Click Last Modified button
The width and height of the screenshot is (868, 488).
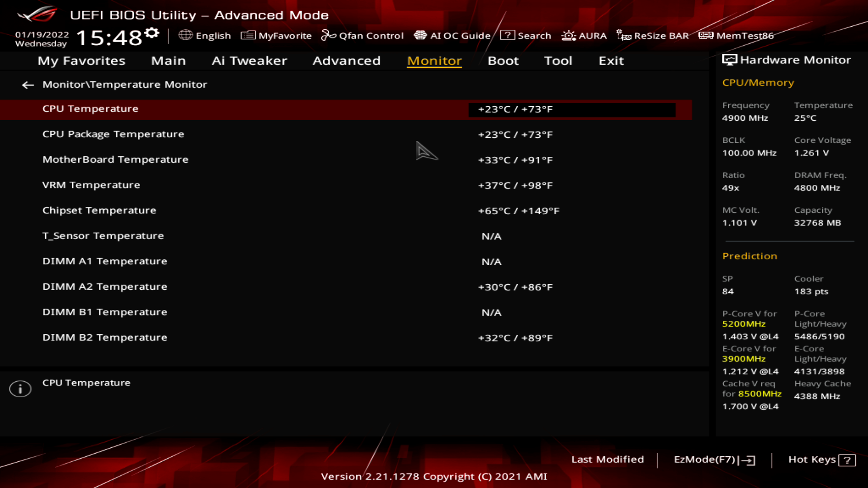608,459
